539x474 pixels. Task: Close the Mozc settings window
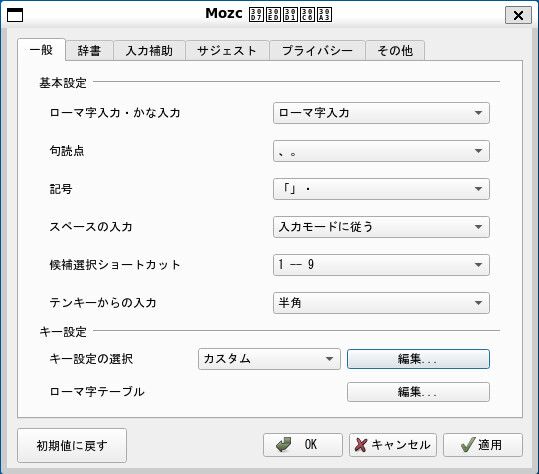[x=518, y=15]
